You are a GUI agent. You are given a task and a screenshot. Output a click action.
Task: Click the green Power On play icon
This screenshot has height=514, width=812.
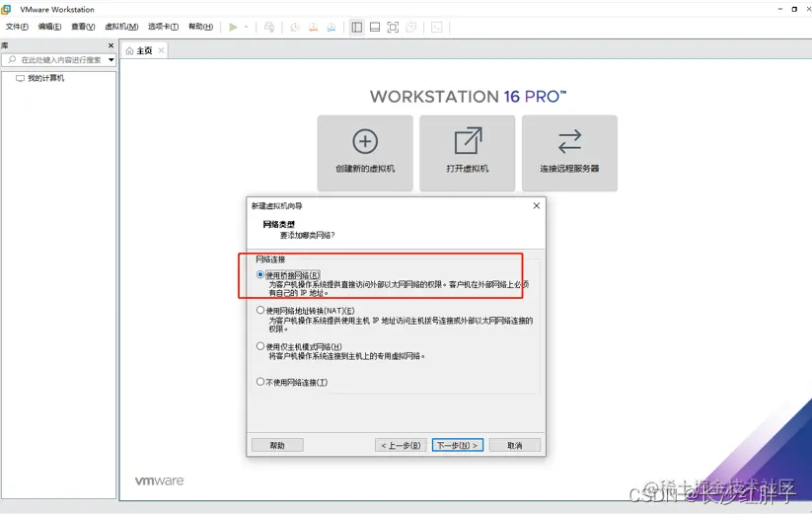pyautogui.click(x=233, y=27)
